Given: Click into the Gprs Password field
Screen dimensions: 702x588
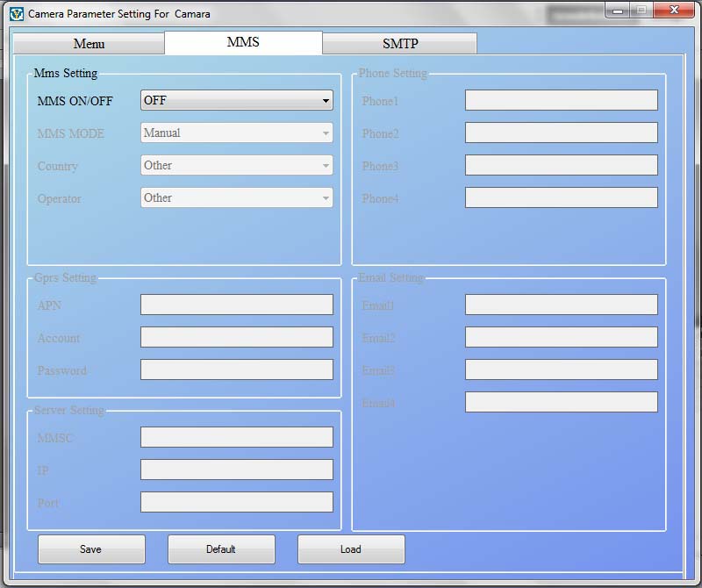Looking at the screenshot, I should 237,369.
